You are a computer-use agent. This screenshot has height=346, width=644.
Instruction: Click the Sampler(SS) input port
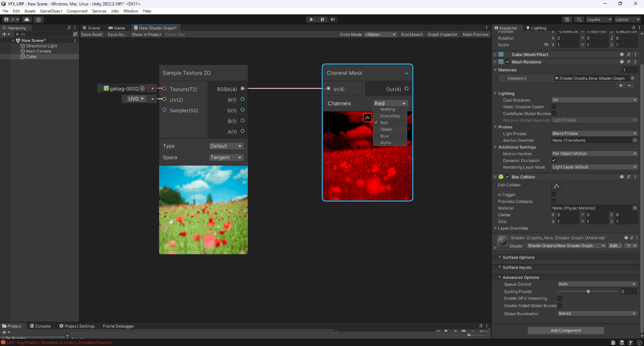[x=164, y=110]
